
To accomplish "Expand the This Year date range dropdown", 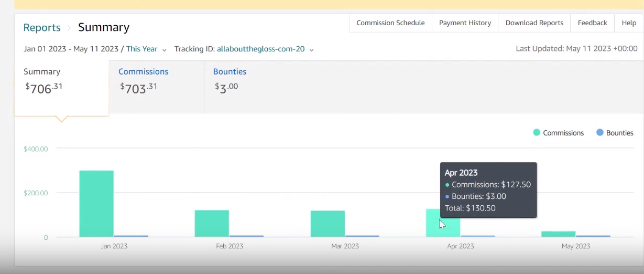I will 146,49.
